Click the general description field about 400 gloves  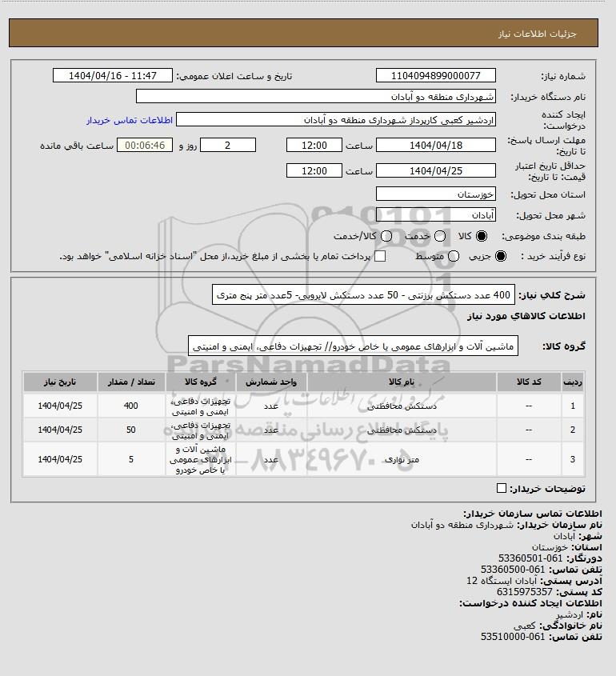[363, 295]
